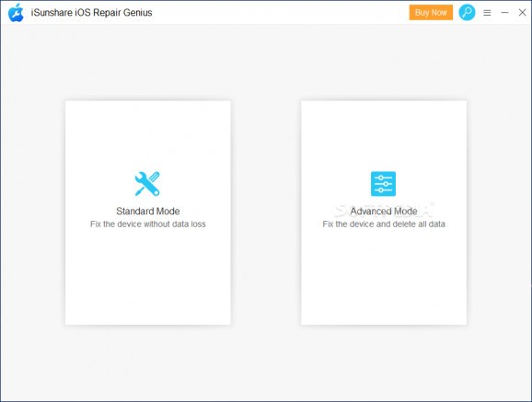Click 'Fix the device and delete all data' text
Screen dimensions: 532x402
[x=384, y=224]
